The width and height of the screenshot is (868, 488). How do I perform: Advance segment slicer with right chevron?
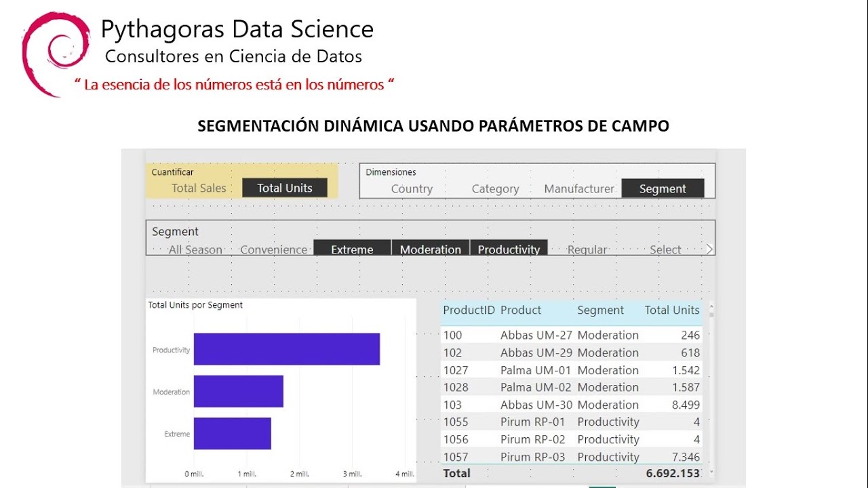tap(709, 249)
